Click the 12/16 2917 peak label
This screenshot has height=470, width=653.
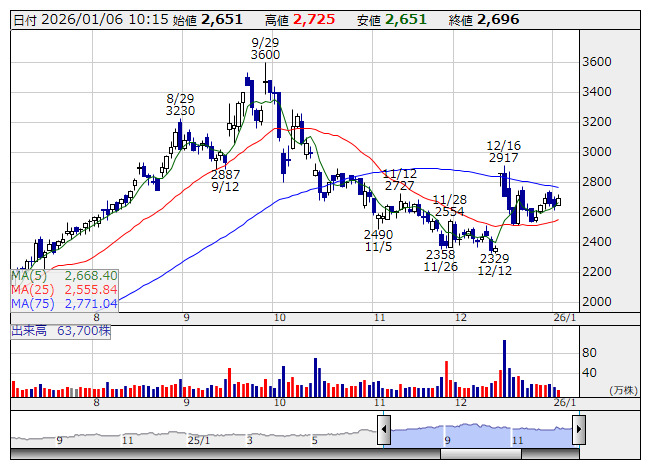pos(503,152)
